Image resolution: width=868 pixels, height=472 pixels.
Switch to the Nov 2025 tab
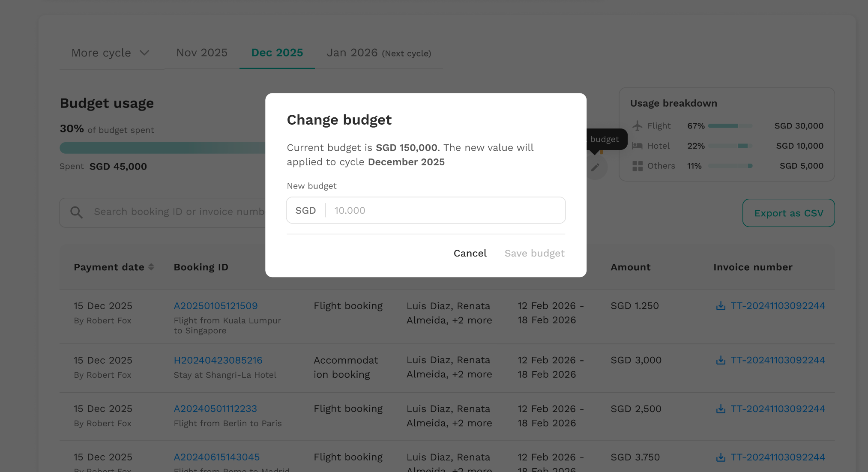point(202,53)
